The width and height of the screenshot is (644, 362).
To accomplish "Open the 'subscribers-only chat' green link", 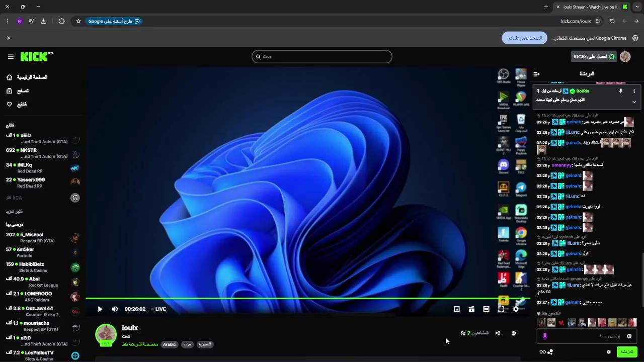I will (140, 345).
